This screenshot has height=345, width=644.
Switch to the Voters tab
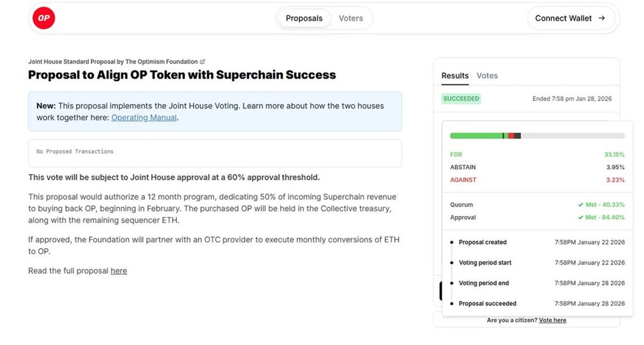point(351,18)
